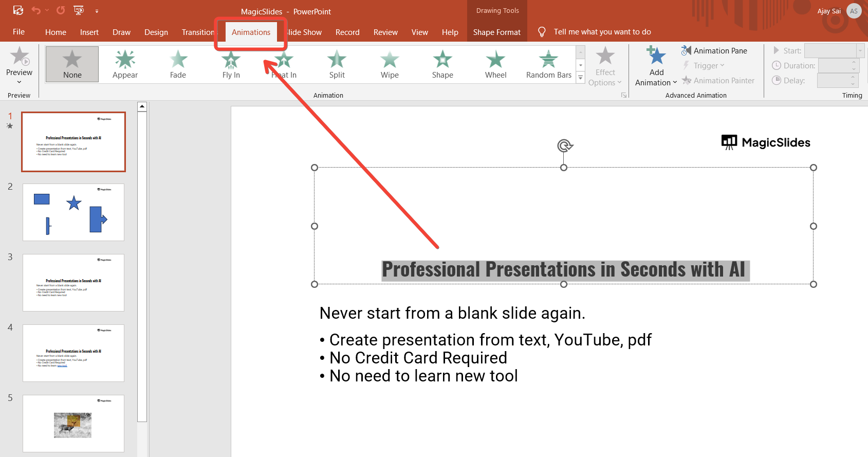Open the Customize Quick Access Toolbar dropdown
Screen dimensions: 868x457
click(97, 11)
